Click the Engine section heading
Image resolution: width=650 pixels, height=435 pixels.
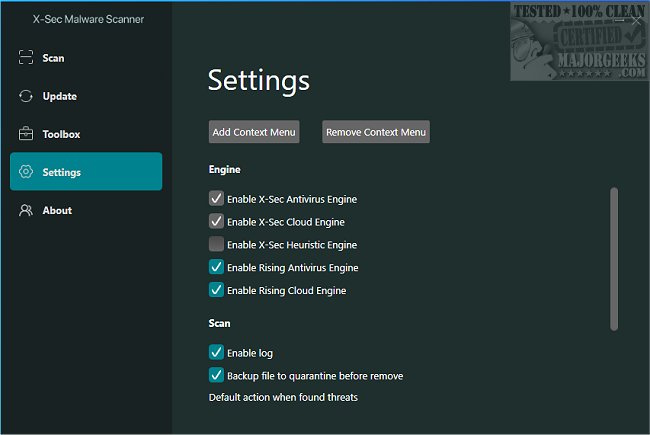coord(225,170)
